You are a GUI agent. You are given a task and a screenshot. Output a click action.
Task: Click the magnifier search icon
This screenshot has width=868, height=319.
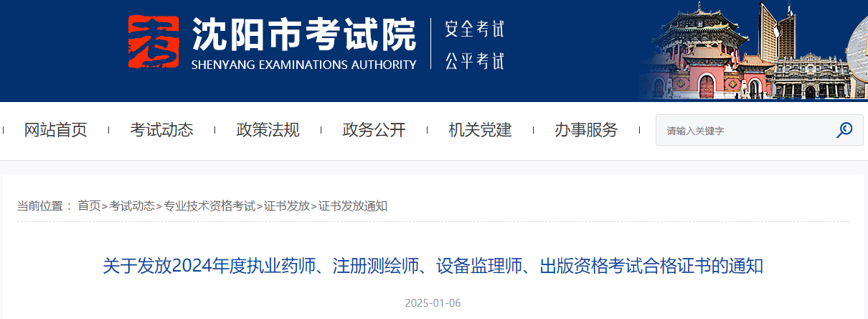point(844,130)
